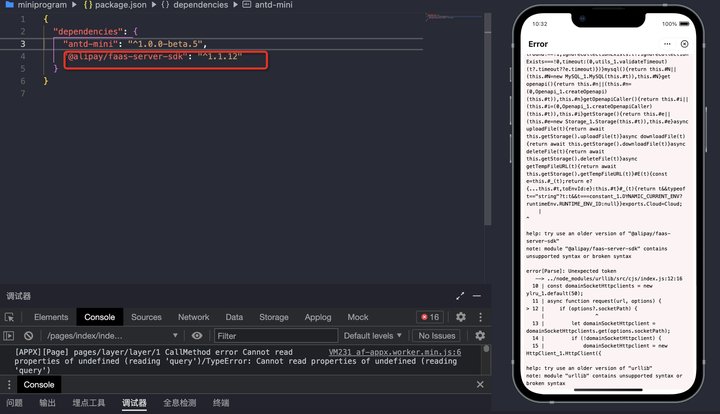Select the 调试器 bottom panel tab

134,403
